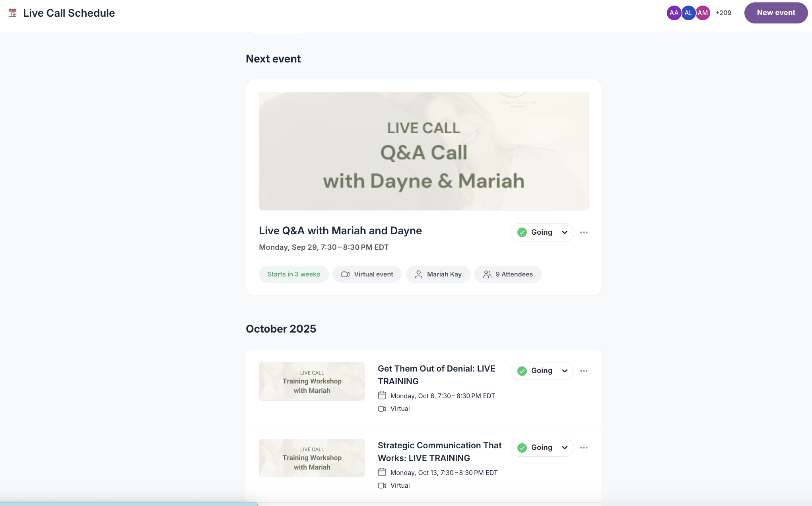Click the AA member avatar
The image size is (812, 506).
pyautogui.click(x=674, y=13)
